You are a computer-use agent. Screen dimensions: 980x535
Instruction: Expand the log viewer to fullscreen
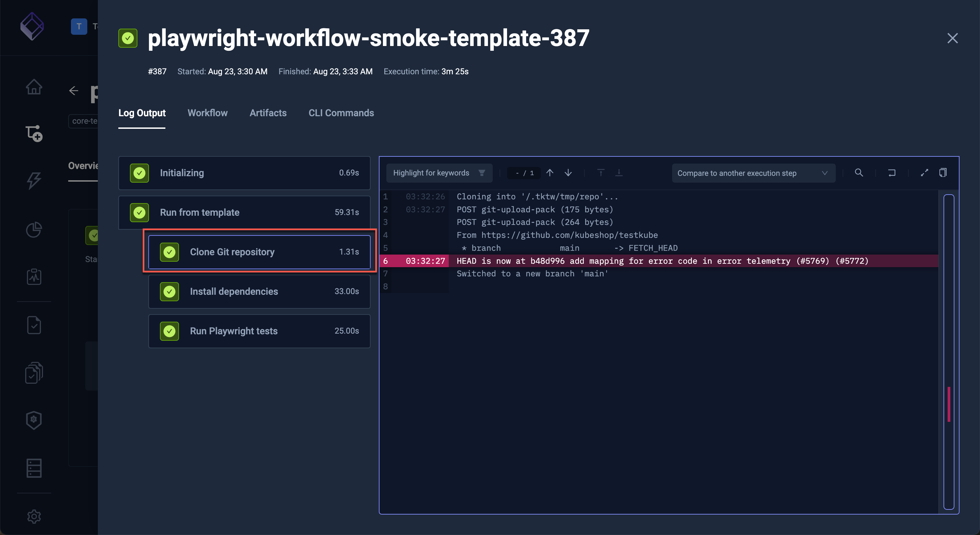pyautogui.click(x=924, y=173)
